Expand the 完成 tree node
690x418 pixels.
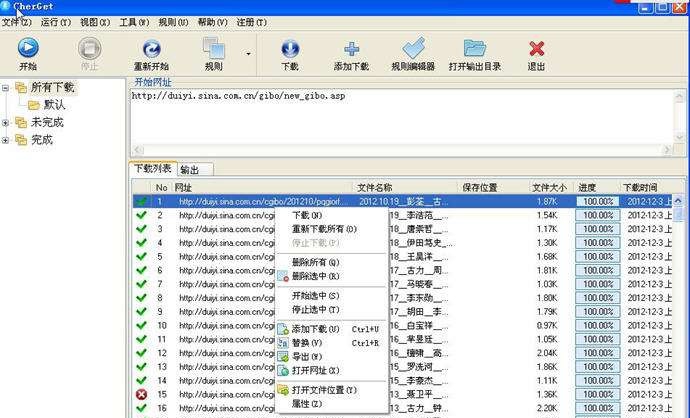click(5, 140)
